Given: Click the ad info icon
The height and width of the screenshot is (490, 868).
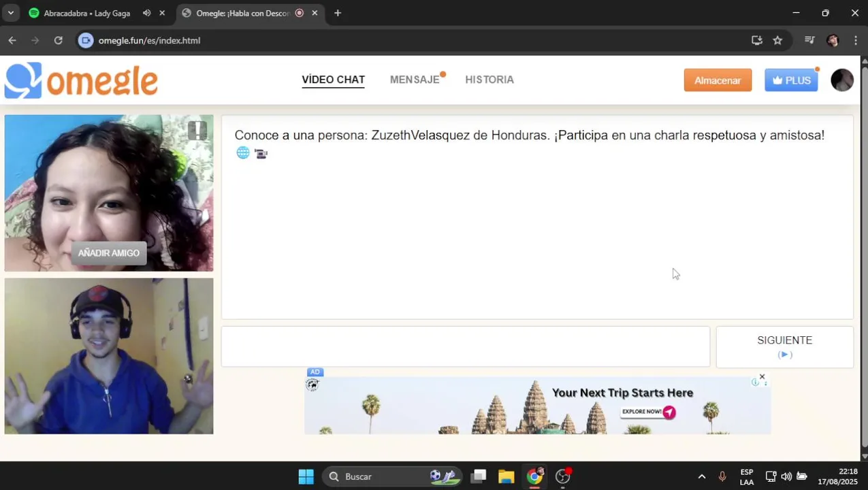Looking at the screenshot, I should [754, 382].
